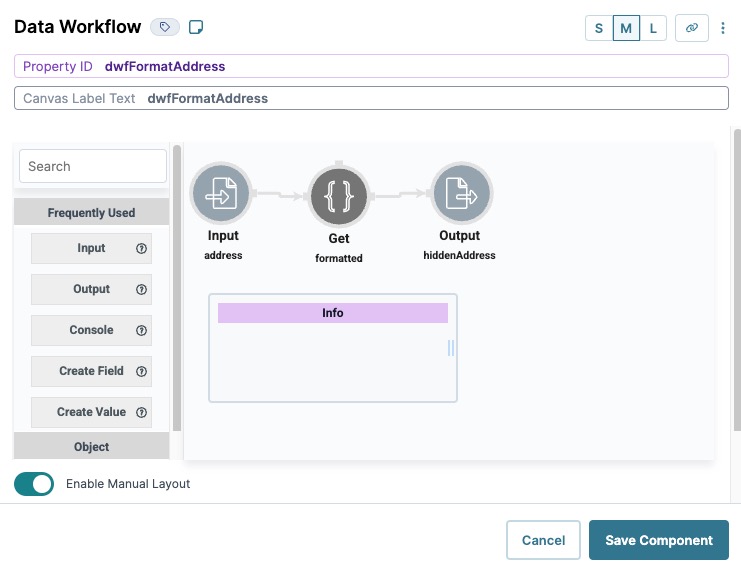This screenshot has width=741, height=569.
Task: Click the tag icon beside Data Workflow title
Action: pos(164,27)
